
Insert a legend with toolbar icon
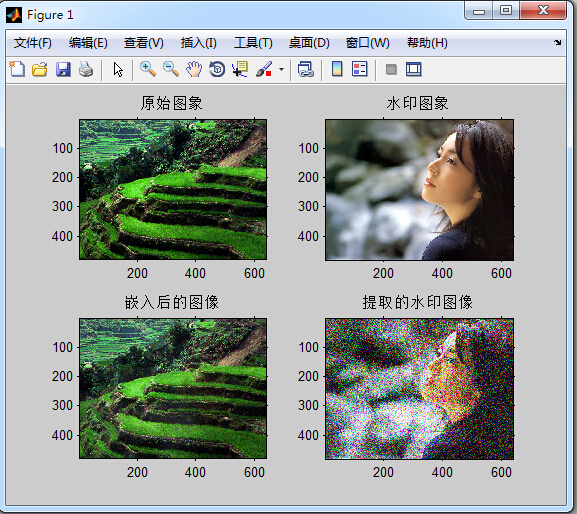[360, 69]
